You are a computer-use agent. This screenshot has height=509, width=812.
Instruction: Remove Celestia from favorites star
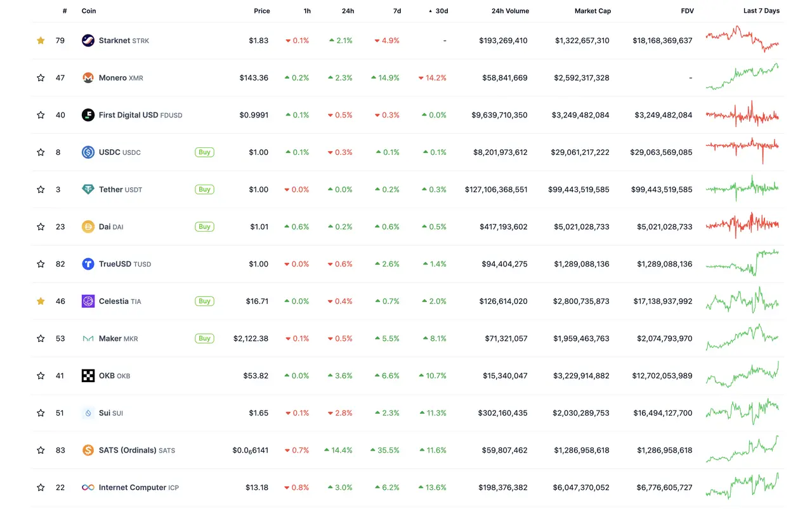tap(41, 301)
